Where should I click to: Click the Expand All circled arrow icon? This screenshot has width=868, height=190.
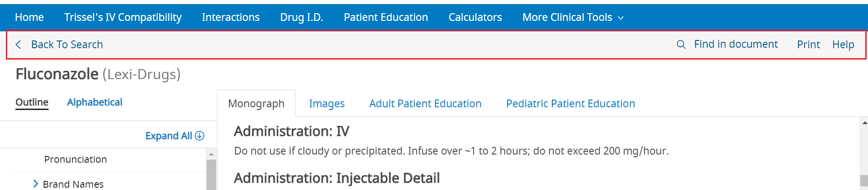[200, 136]
